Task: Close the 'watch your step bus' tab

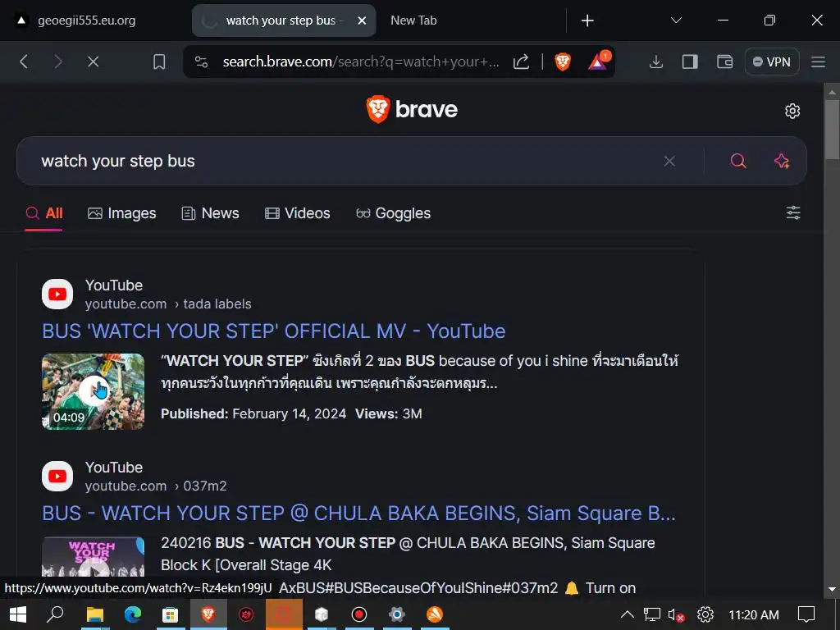Action: click(x=362, y=21)
